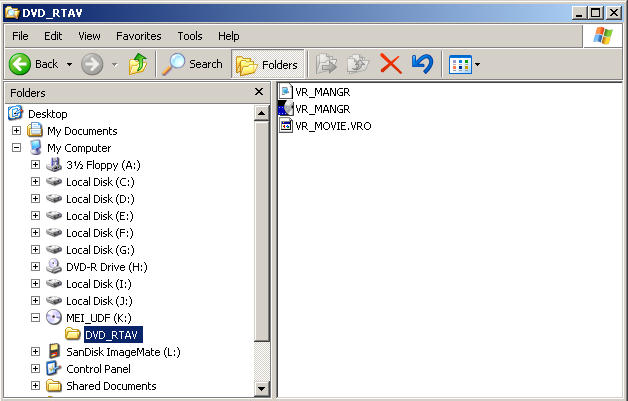This screenshot has width=628, height=401.
Task: Select Local Disk (J:) in tree
Action: pos(99,301)
